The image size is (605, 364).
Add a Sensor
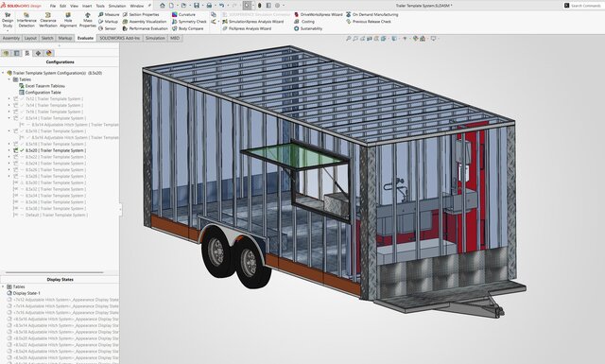107,28
